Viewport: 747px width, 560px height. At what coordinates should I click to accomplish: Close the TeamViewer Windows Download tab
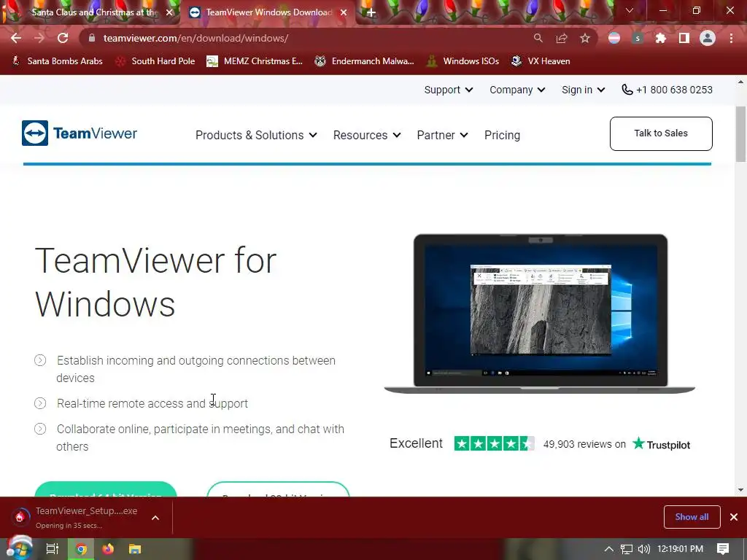[344, 12]
